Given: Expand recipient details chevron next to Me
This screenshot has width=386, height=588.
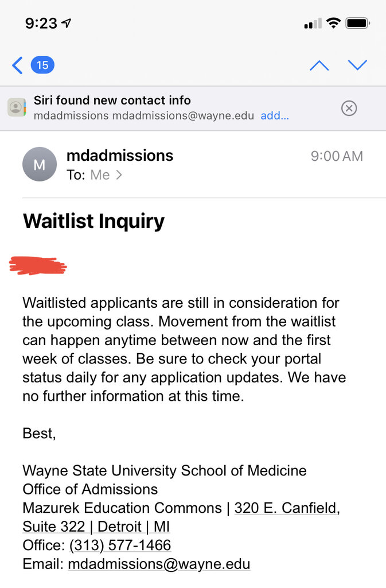Looking at the screenshot, I should pyautogui.click(x=119, y=175).
